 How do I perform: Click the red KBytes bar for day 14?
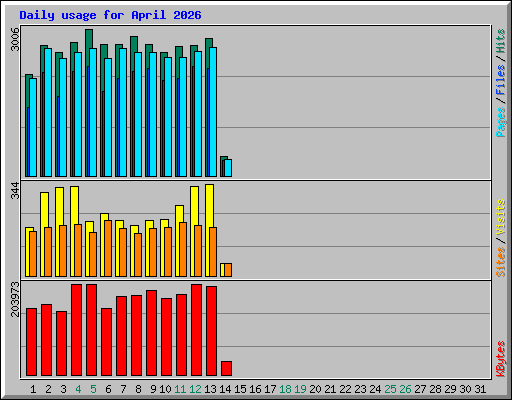[226, 369]
